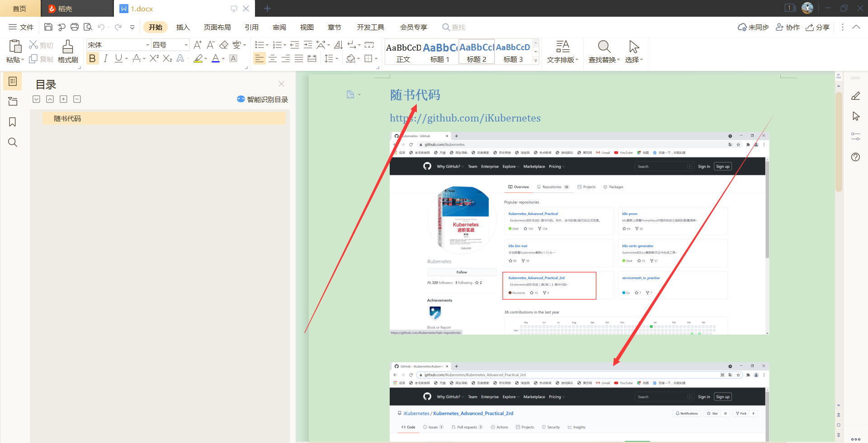This screenshot has height=443, width=868.
Task: Click the Paste clipboard icon
Action: click(x=15, y=46)
